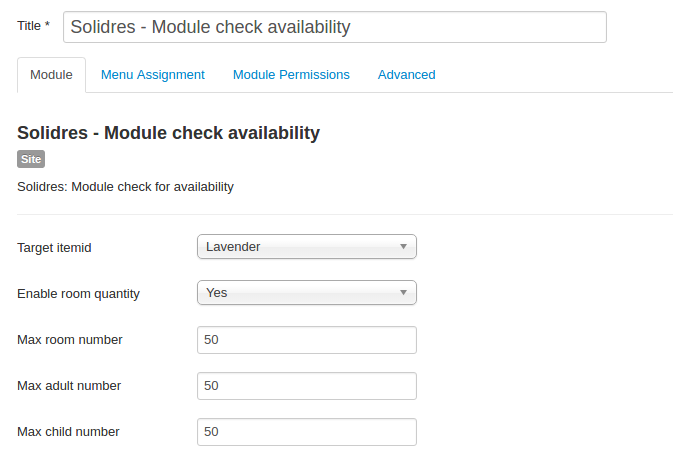
Task: Click into the Max adult number field
Action: 306,386
